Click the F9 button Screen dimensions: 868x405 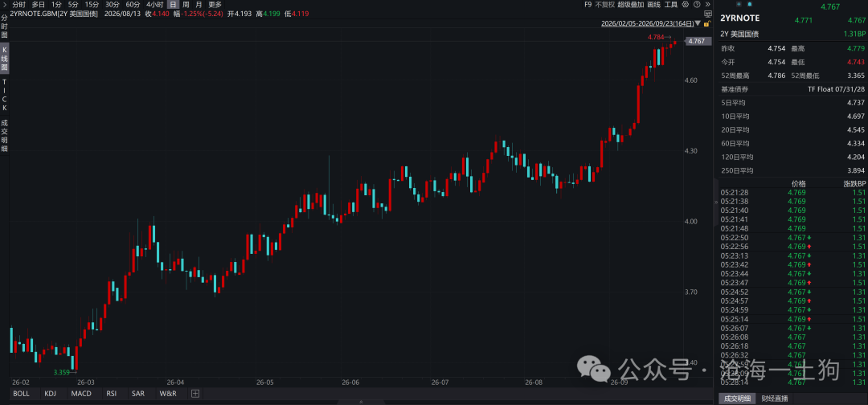pyautogui.click(x=588, y=5)
